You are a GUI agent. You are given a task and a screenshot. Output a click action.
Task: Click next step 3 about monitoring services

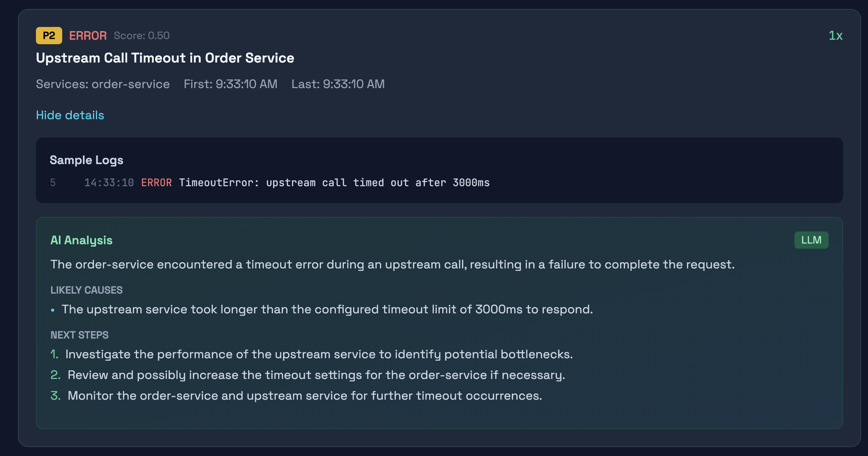[x=304, y=396]
